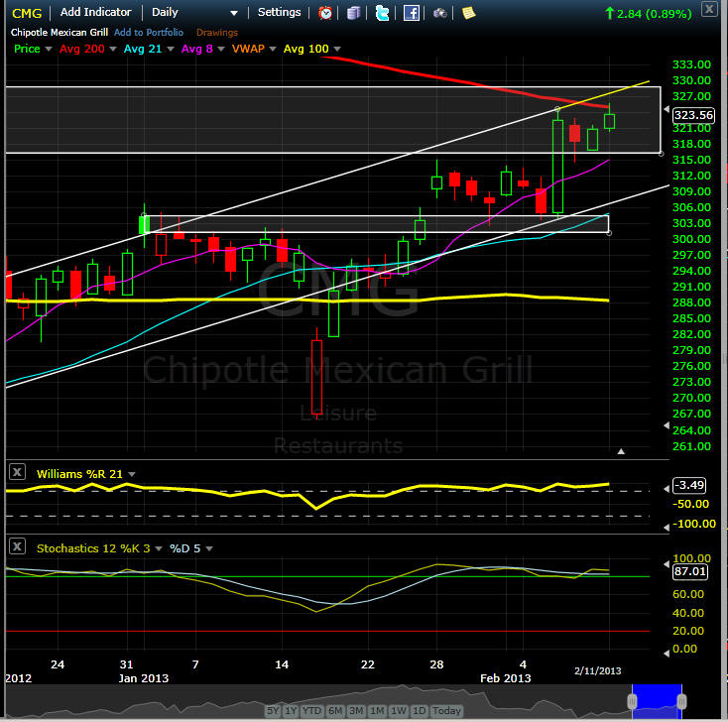Click the Jan 2013 axis label
The height and width of the screenshot is (722, 728).
(x=144, y=678)
